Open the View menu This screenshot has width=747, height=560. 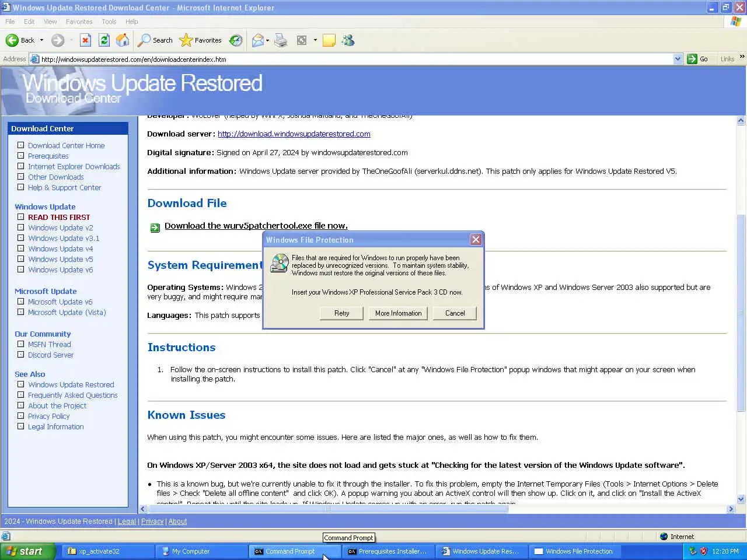(x=50, y=22)
